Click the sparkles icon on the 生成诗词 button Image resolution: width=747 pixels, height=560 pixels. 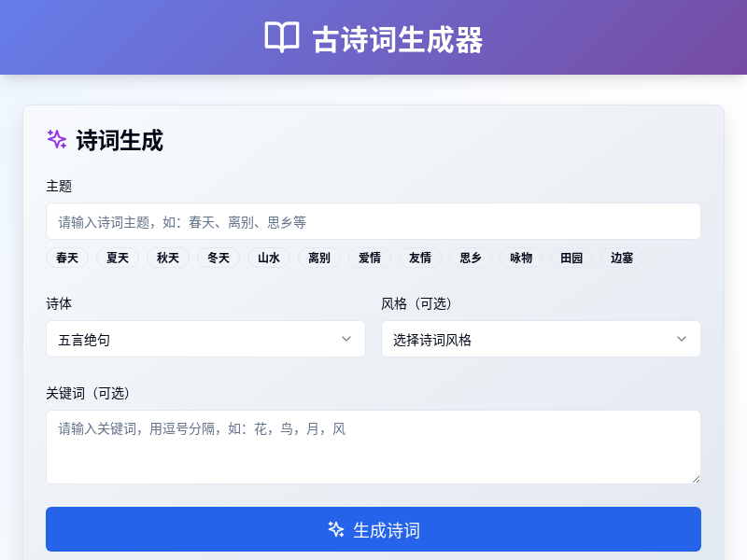336,529
